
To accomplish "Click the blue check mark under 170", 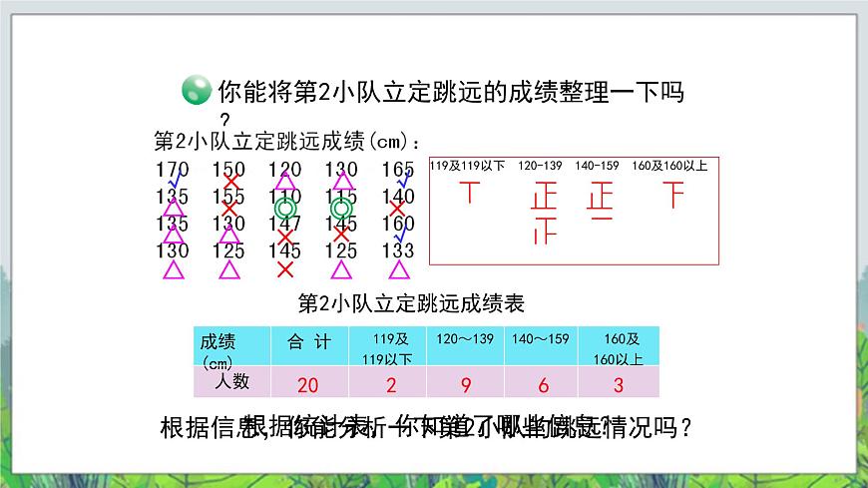I will pyautogui.click(x=175, y=179).
